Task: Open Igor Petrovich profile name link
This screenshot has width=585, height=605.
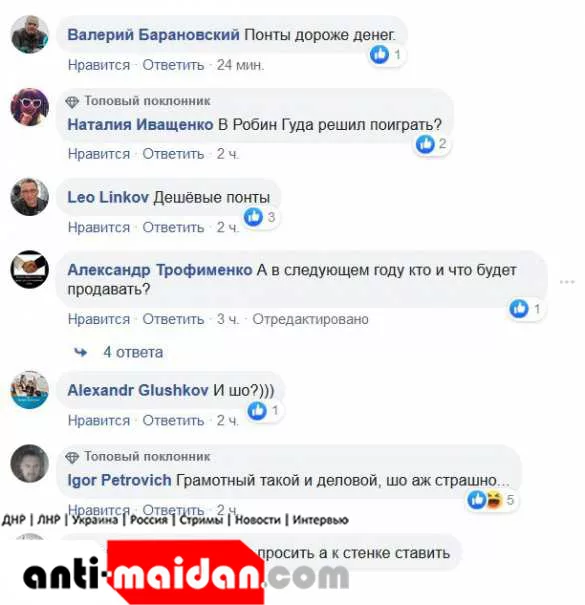Action: pyautogui.click(x=119, y=480)
